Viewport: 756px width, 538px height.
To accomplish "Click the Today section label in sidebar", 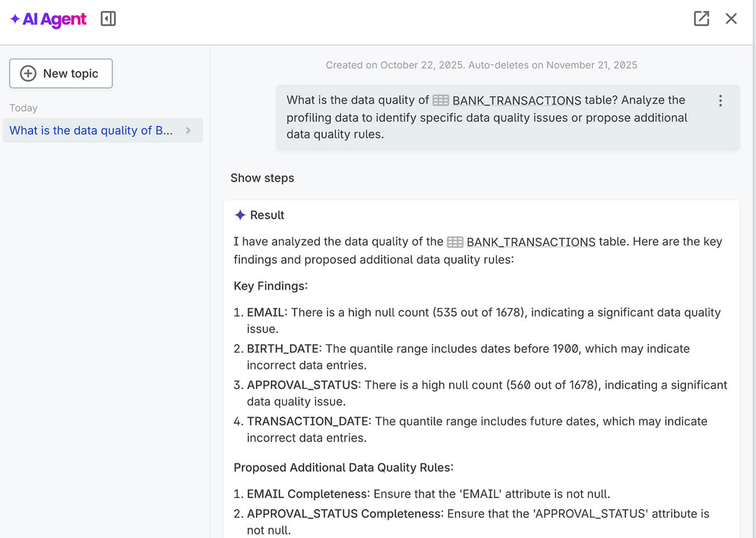I will click(23, 108).
